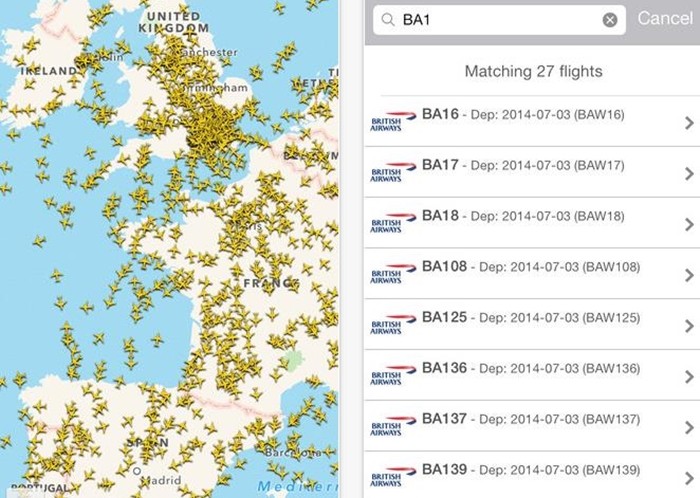Open flight BA18 row
This screenshot has height=498, width=700.
point(532,223)
